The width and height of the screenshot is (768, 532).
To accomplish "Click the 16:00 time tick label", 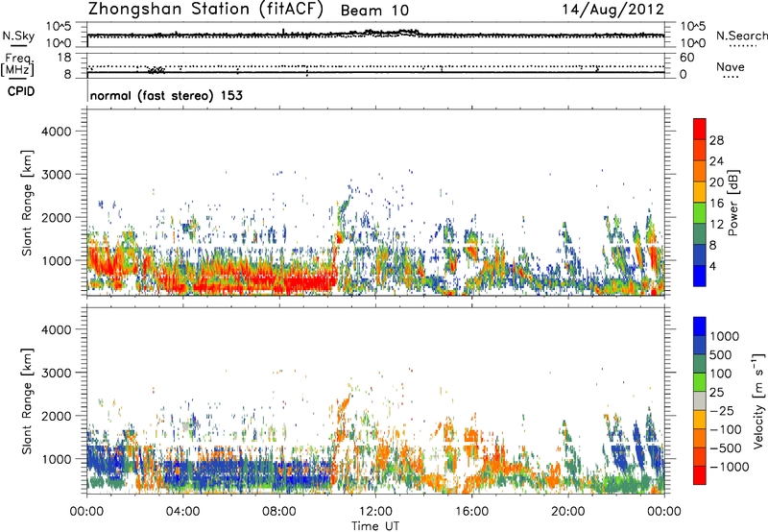I will (x=471, y=512).
